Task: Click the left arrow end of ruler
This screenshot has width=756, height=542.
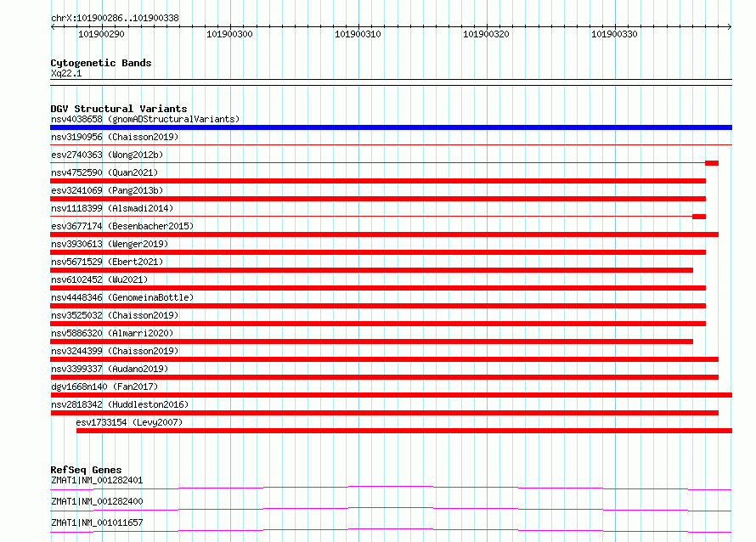Action: pos(53,27)
